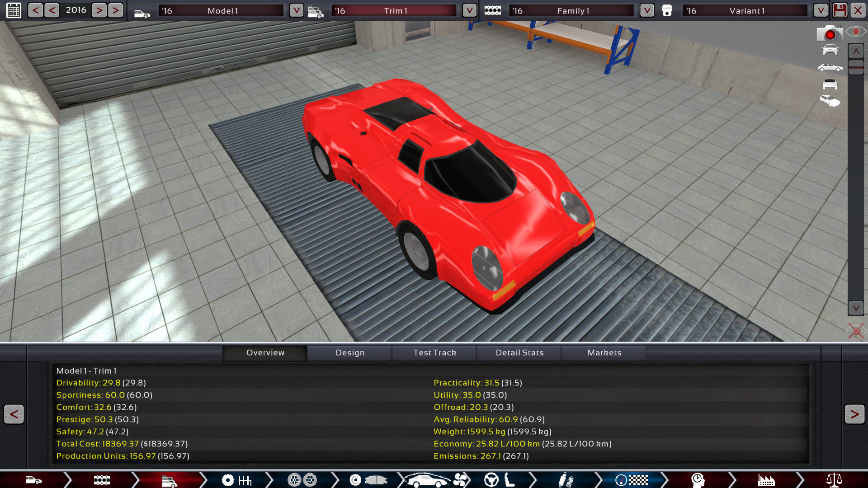Switch to front view of car
The height and width of the screenshot is (488, 868).
tap(830, 50)
